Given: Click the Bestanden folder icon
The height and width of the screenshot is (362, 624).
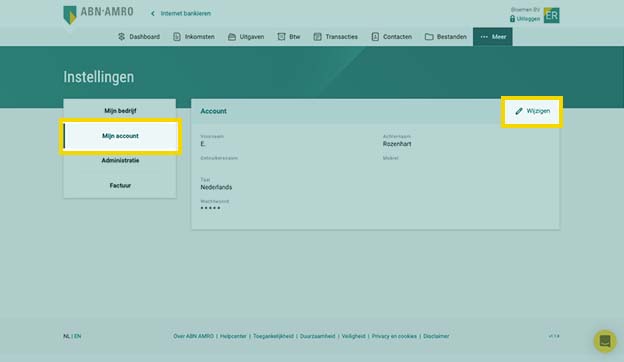Looking at the screenshot, I should pos(429,37).
